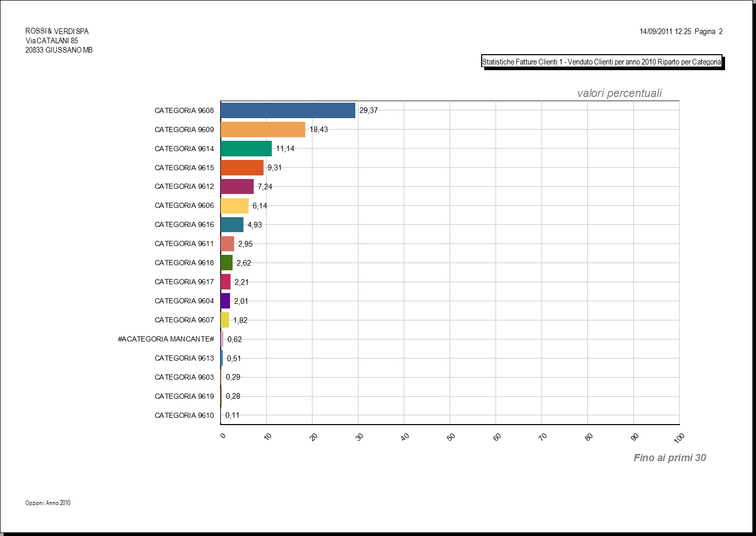Image resolution: width=756 pixels, height=536 pixels.
Task: Click the #ACATEGORIA MANCANTE# label
Action: [166, 339]
